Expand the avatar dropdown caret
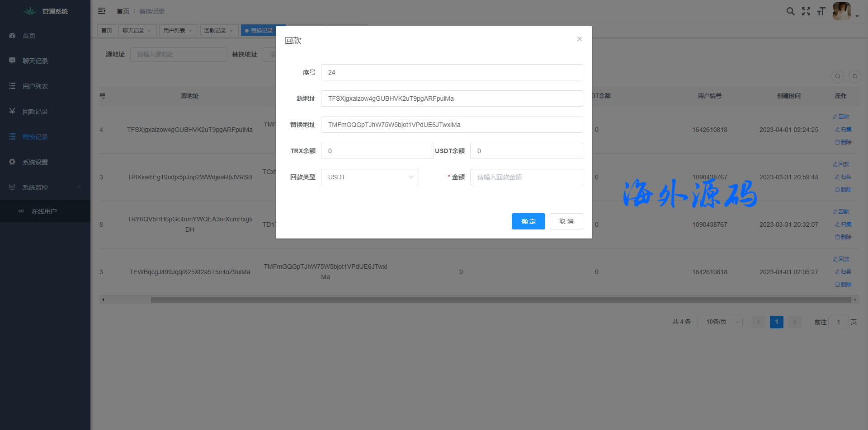Screen dimensions: 868x430 tap(857, 16)
